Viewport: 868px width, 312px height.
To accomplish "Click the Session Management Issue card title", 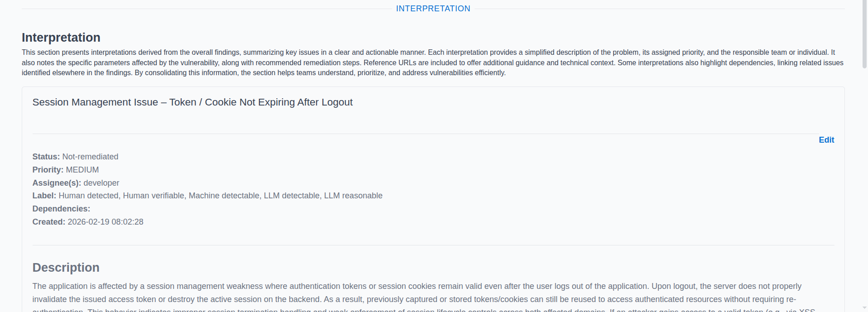I will (x=192, y=102).
